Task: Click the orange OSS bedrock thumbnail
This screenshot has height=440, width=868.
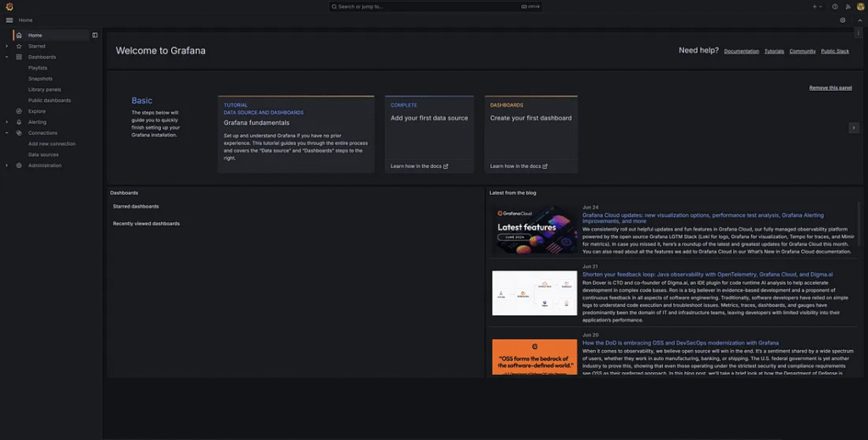Action: point(535,357)
